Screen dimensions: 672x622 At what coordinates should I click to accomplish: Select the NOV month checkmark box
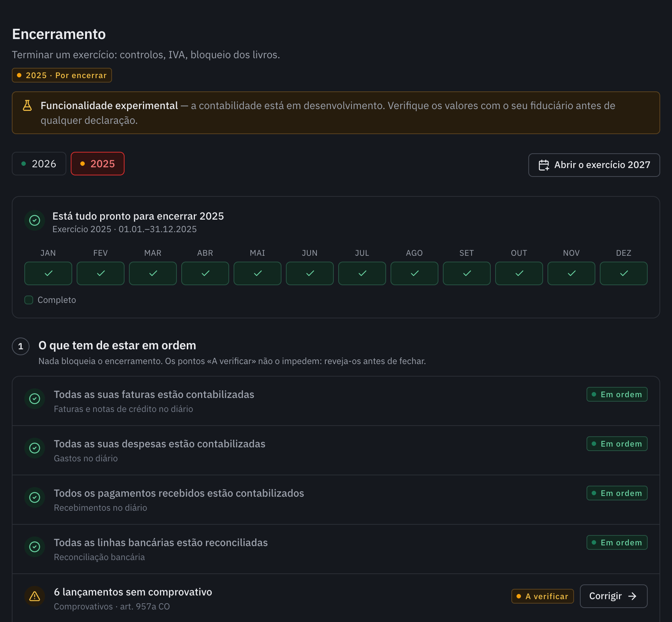pos(571,273)
